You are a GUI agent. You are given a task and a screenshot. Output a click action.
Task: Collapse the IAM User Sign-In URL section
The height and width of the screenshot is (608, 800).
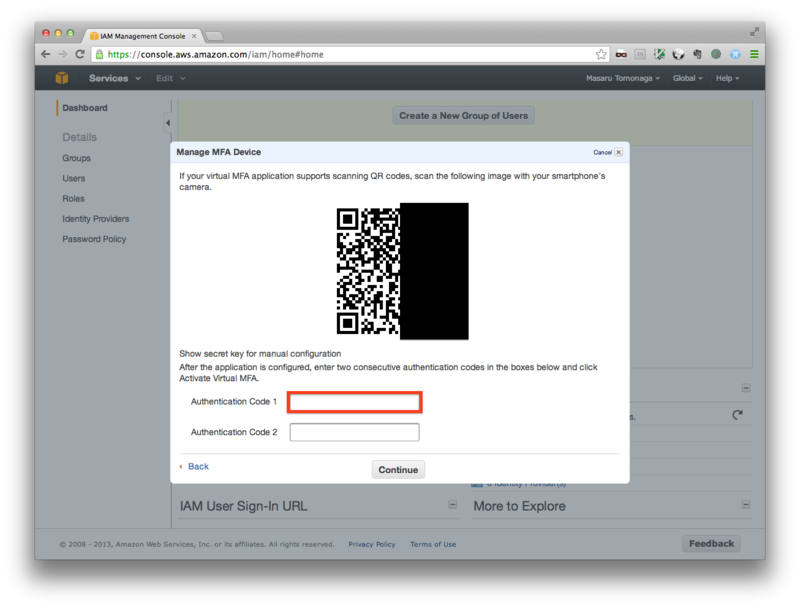pyautogui.click(x=452, y=504)
